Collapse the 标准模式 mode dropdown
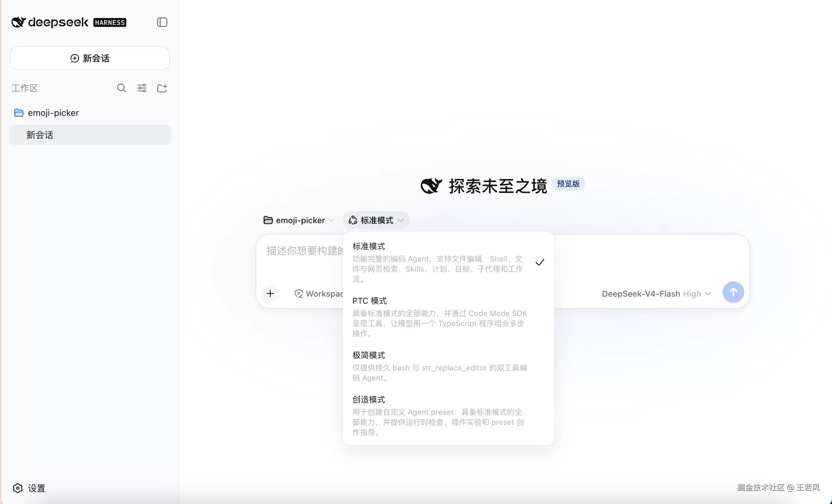832x504 pixels. coord(376,220)
